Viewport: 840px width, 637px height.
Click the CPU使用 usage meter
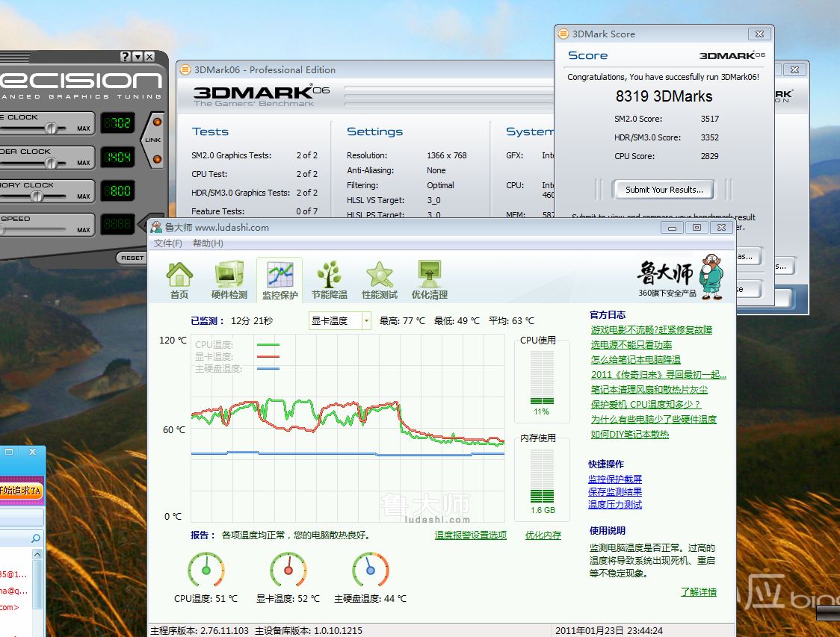(542, 378)
